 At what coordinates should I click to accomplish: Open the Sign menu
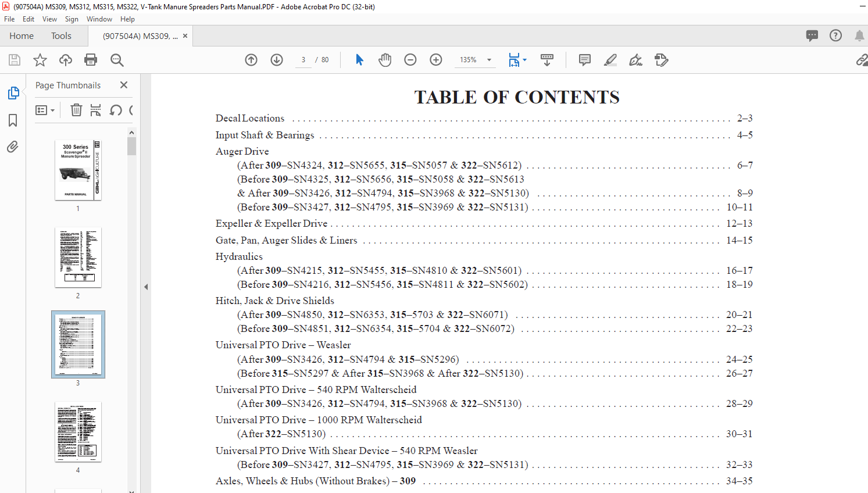(x=72, y=19)
